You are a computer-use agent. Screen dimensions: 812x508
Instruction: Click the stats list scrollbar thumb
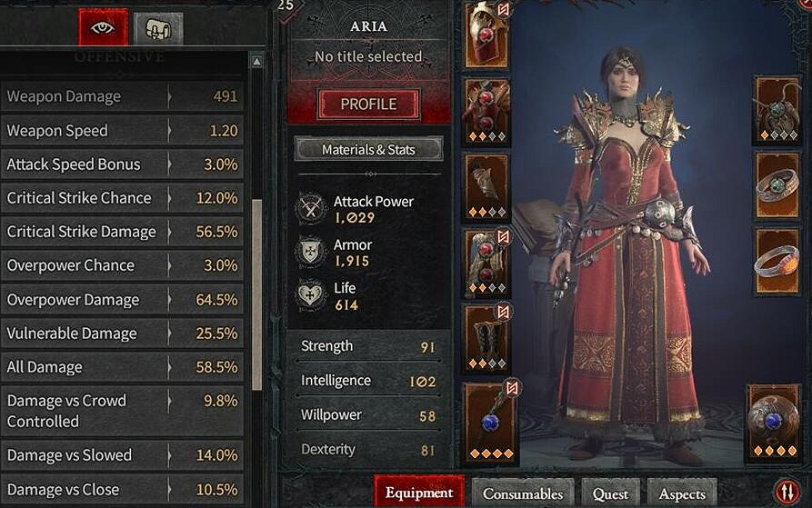[256, 294]
